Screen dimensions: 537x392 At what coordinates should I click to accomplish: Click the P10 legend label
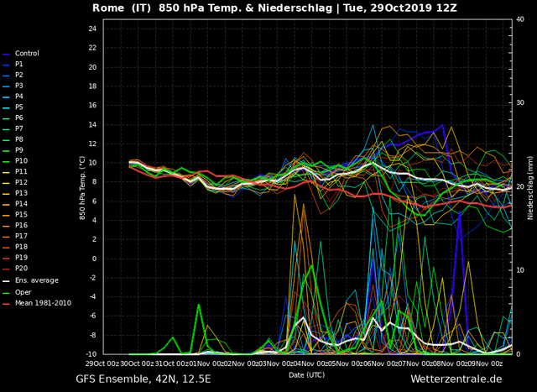pyautogui.click(x=21, y=160)
